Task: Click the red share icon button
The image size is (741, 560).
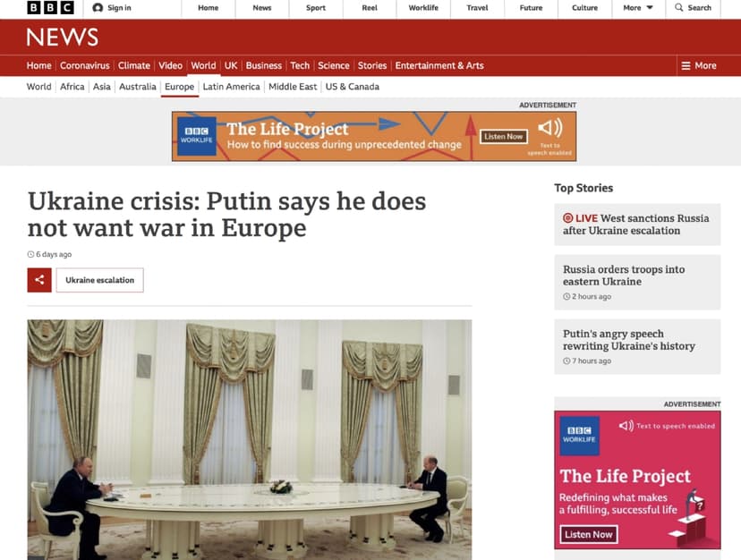Action: tap(39, 280)
